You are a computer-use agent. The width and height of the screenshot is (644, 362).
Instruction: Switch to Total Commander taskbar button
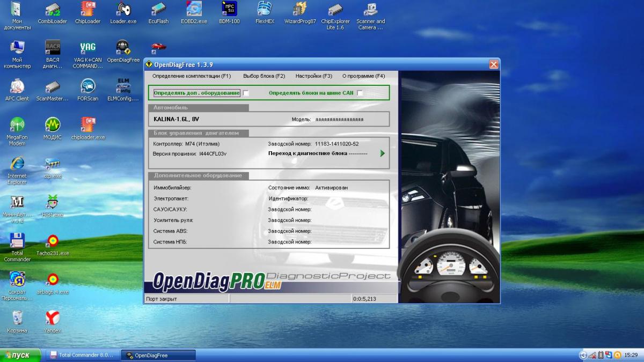(82, 356)
